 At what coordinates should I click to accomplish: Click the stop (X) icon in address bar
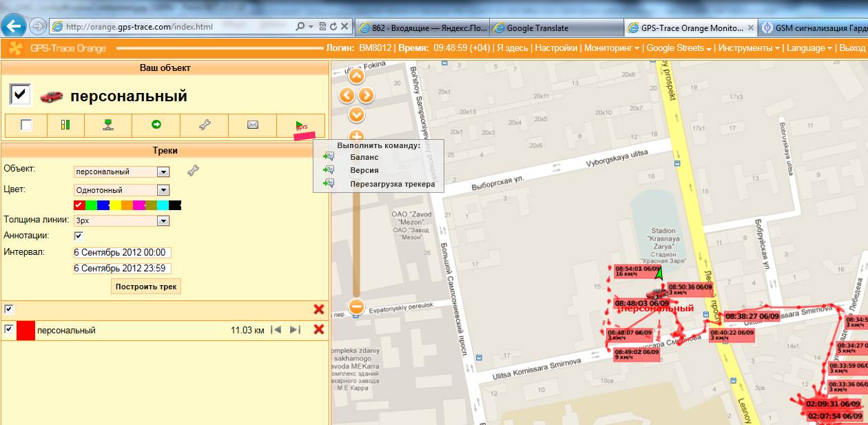343,27
